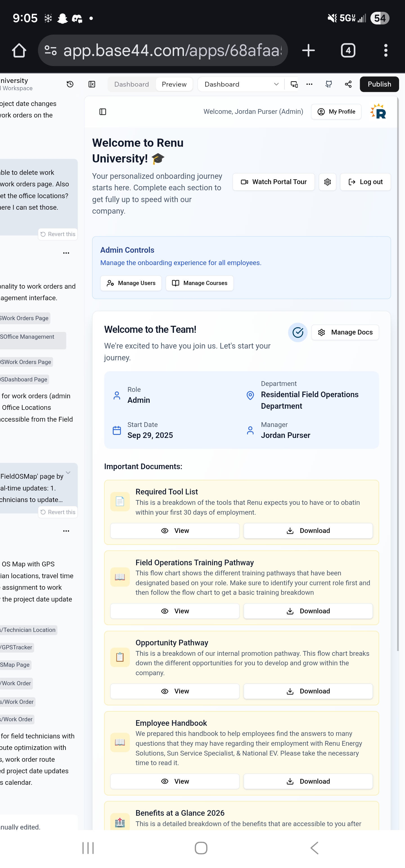The image size is (405, 868).
Task: Open the editor more options ellipsis
Action: point(309,84)
